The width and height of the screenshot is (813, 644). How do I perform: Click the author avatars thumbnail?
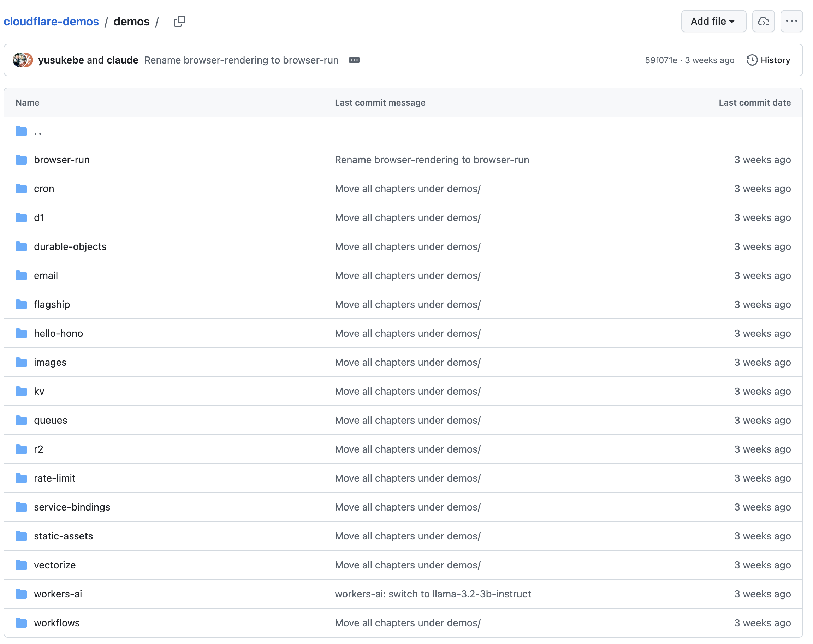click(23, 60)
